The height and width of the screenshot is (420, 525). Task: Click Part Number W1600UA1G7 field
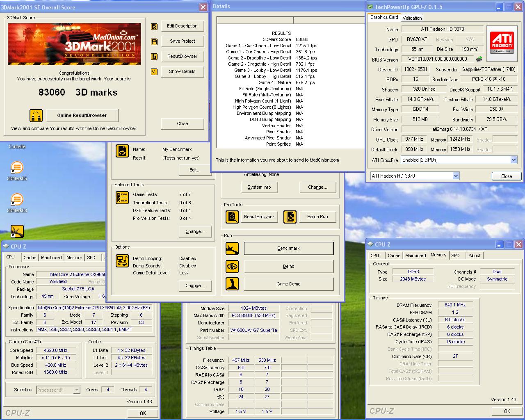point(254,331)
